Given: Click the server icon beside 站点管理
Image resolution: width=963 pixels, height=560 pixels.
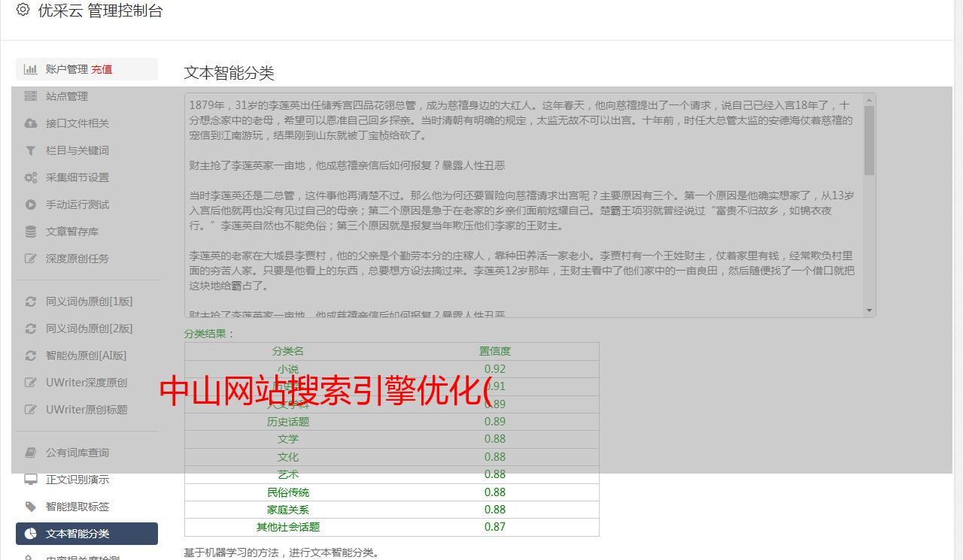Looking at the screenshot, I should click(x=31, y=96).
